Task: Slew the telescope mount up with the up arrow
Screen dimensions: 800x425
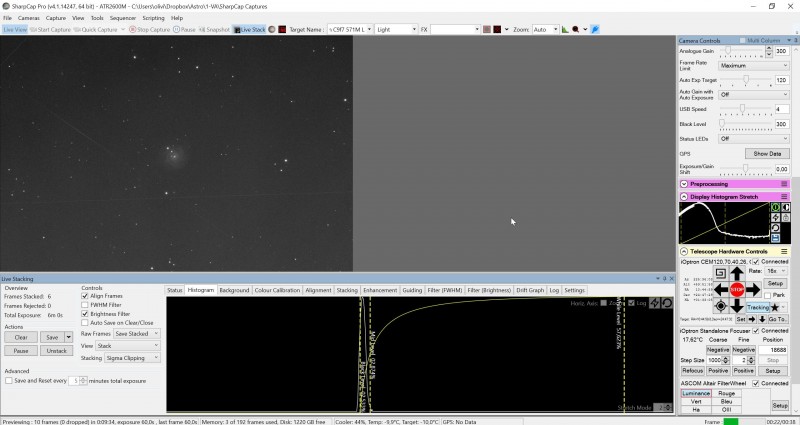Action: (737, 273)
